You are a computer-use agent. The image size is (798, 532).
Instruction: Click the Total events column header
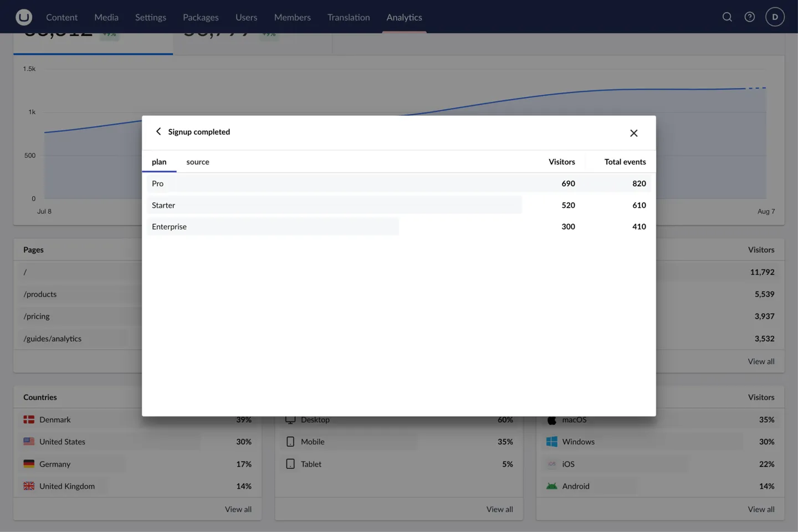point(625,162)
